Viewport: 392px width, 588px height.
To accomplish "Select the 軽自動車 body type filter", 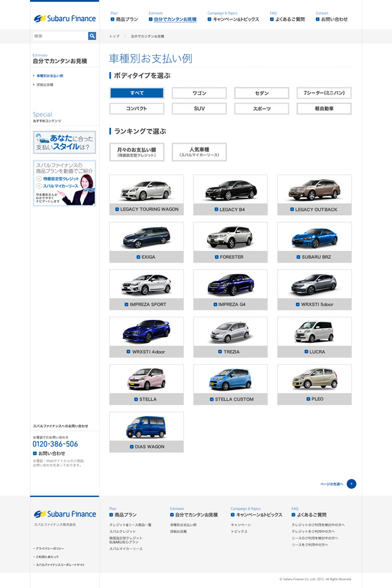I will click(x=324, y=109).
